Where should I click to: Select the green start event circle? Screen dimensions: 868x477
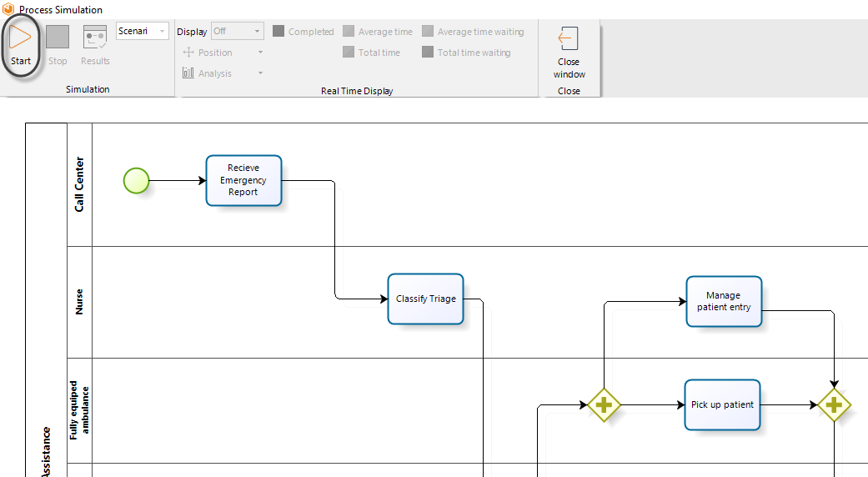click(136, 181)
